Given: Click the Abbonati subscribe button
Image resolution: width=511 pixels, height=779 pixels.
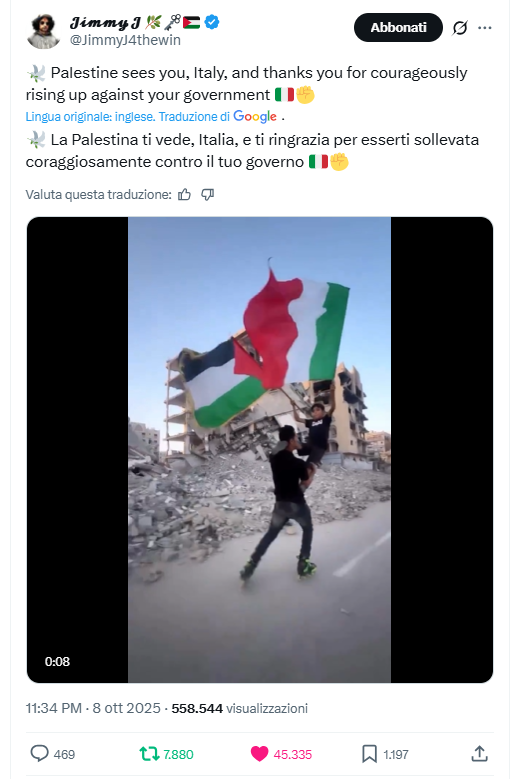Looking at the screenshot, I should pyautogui.click(x=398, y=27).
